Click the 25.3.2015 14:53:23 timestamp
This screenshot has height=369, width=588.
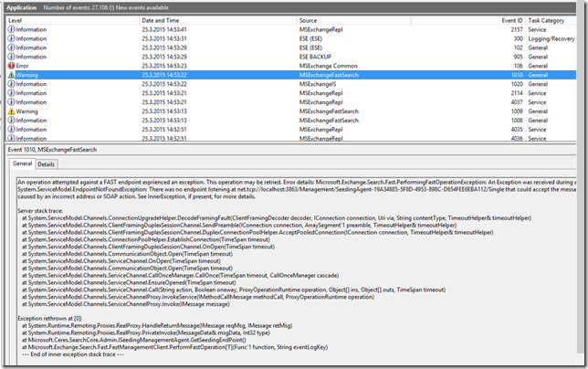click(x=164, y=66)
